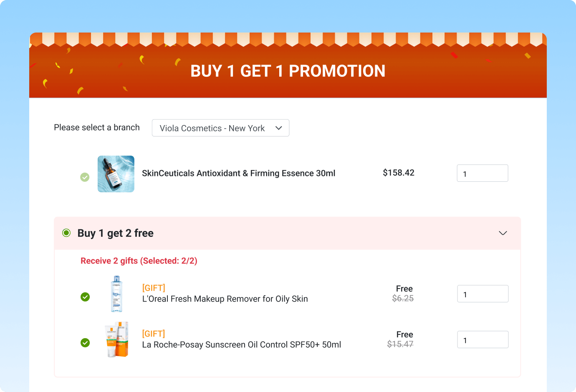Click the SkinCeuticals Antioxidant & Firming Essence name
This screenshot has width=576, height=392.
239,173
